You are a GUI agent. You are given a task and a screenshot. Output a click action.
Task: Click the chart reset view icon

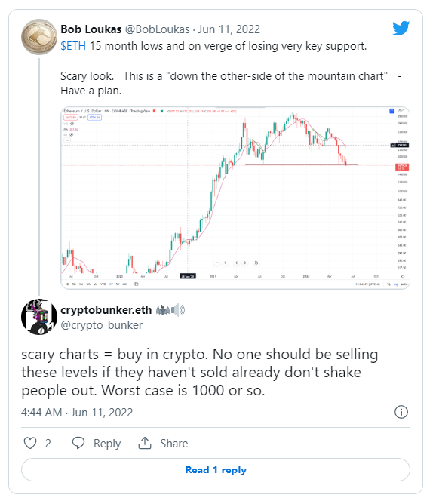(x=256, y=263)
